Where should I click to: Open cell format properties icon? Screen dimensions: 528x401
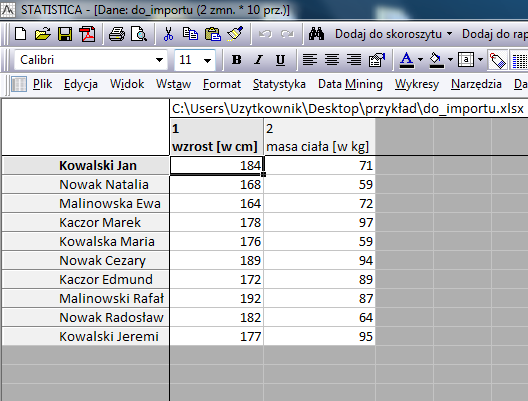click(x=377, y=60)
